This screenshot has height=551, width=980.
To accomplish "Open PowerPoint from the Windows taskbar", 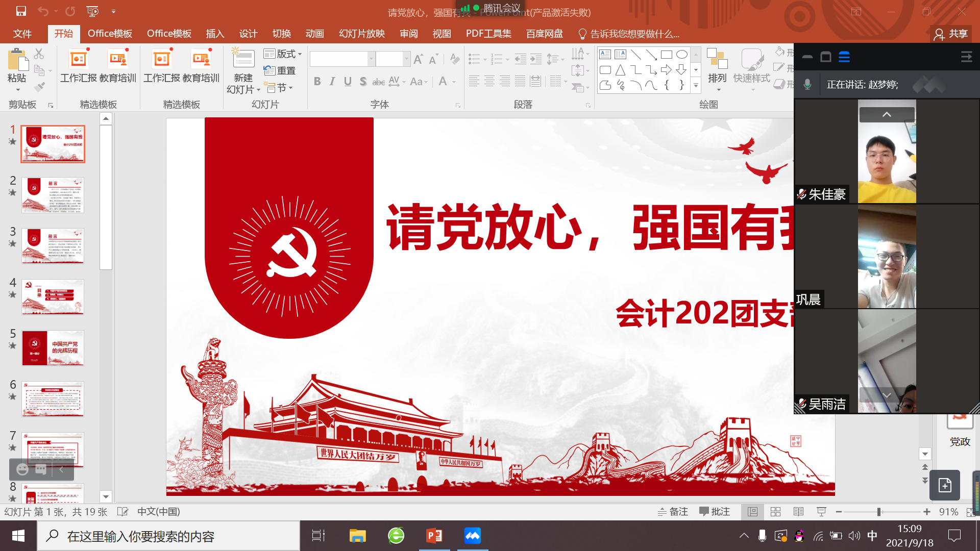I will (434, 536).
